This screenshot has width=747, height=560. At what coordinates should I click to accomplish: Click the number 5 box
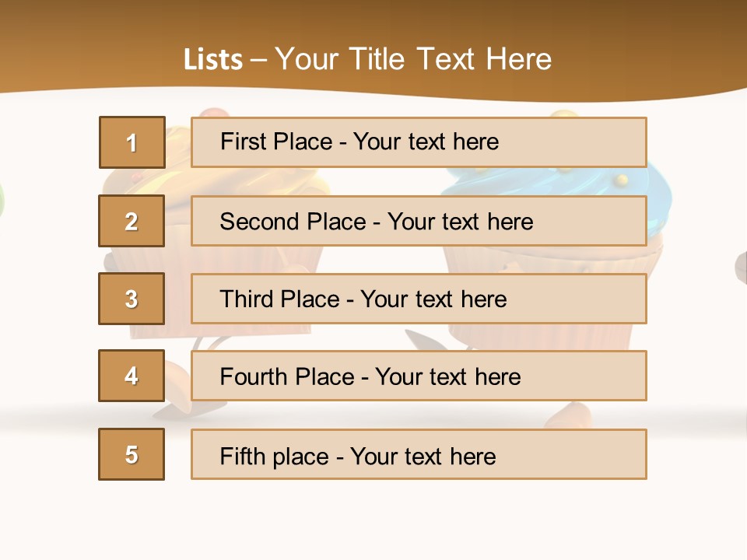pos(132,454)
